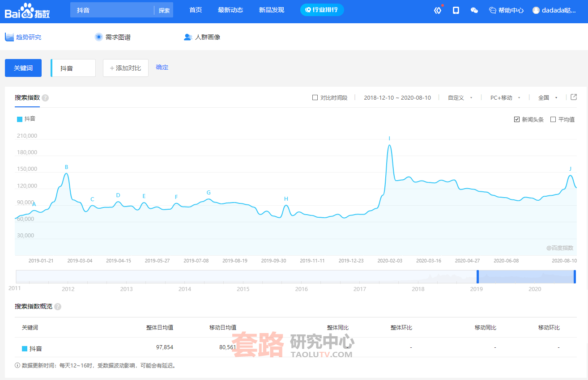Click the Baidu Index logo

pyautogui.click(x=27, y=10)
